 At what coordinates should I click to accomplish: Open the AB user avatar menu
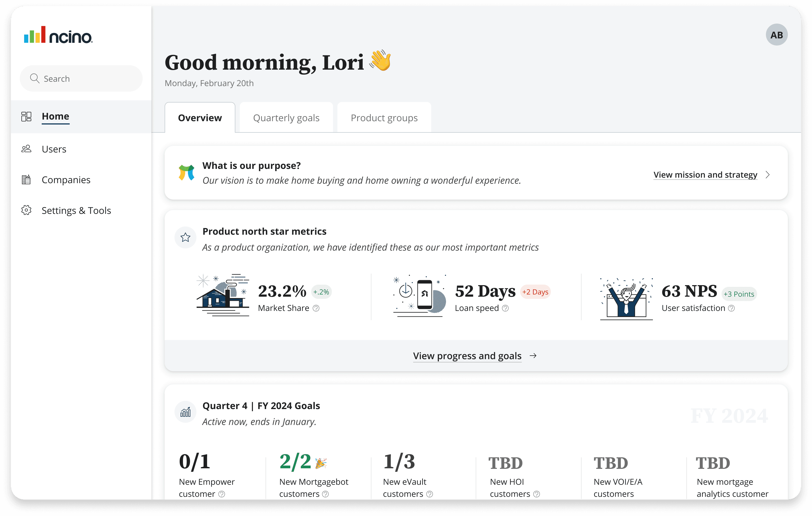(776, 35)
